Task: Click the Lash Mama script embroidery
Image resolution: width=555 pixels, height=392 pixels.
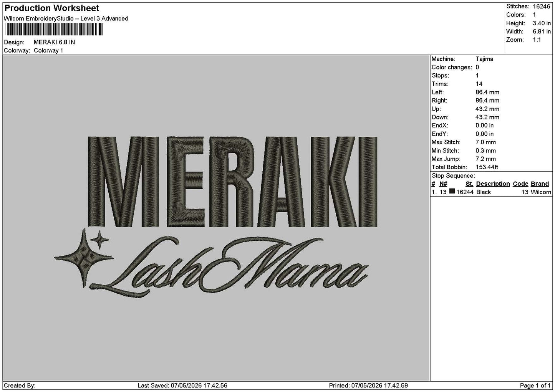Action: point(229,267)
